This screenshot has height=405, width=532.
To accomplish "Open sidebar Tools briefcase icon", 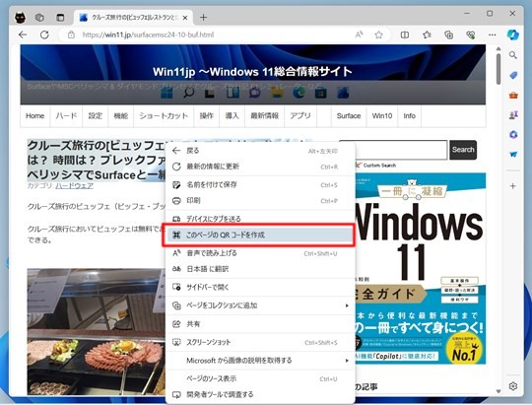I will (513, 95).
